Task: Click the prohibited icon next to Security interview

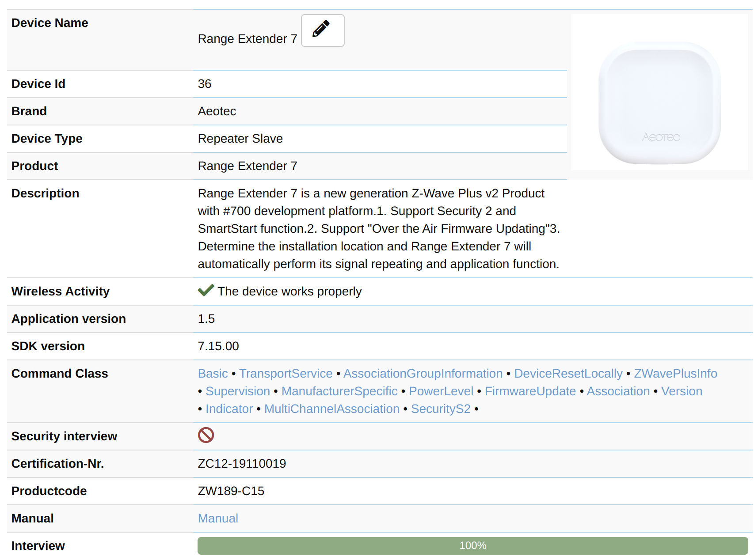Action: pyautogui.click(x=206, y=435)
